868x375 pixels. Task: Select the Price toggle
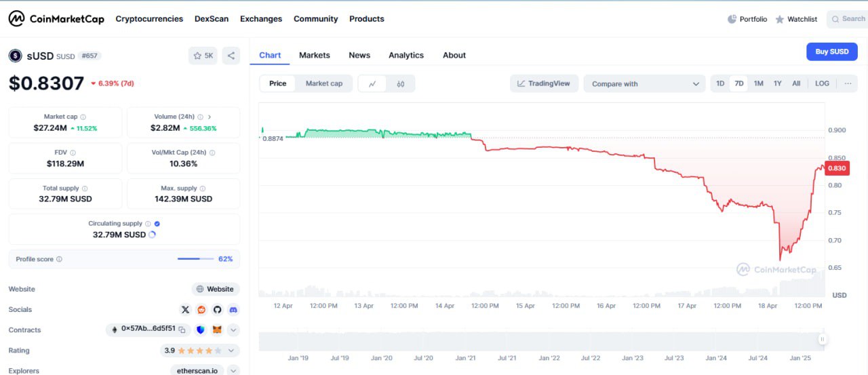(278, 83)
